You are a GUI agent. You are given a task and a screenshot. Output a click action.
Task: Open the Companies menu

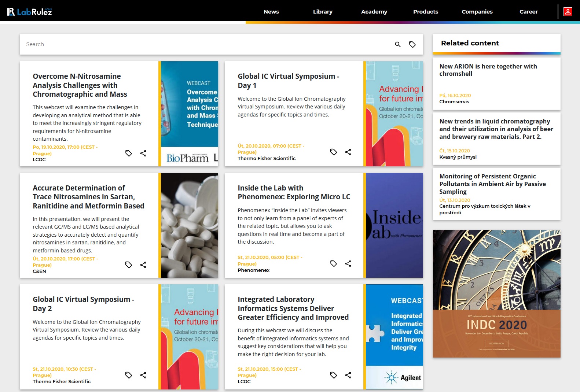(477, 12)
